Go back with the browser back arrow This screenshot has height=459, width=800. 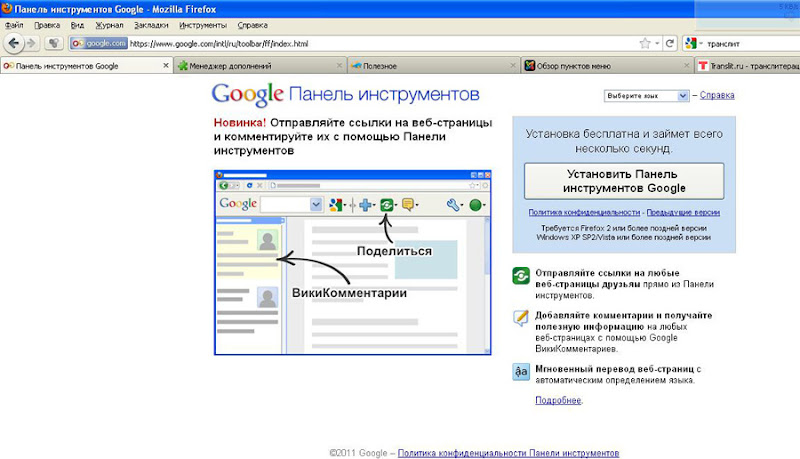(x=14, y=43)
